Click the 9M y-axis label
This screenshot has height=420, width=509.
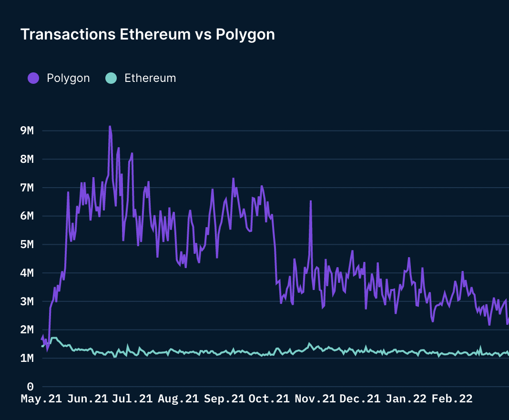[x=27, y=130]
